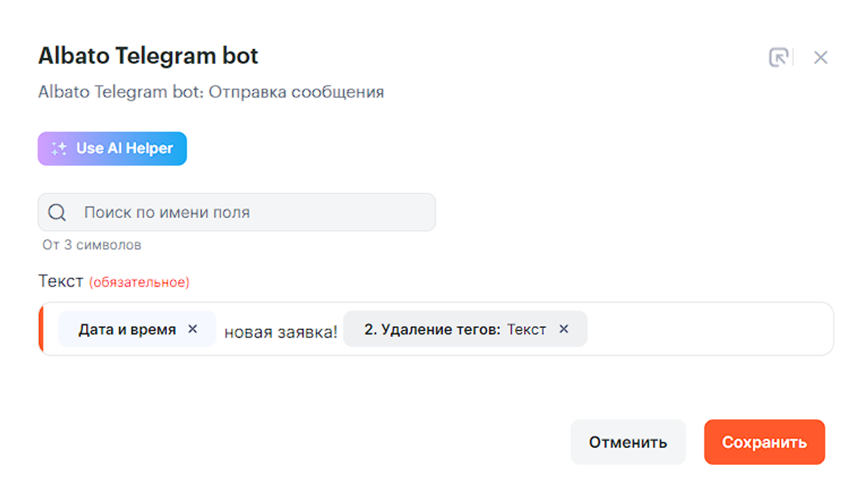
Task: Click the empty area of the Текст field
Action: tap(709, 329)
